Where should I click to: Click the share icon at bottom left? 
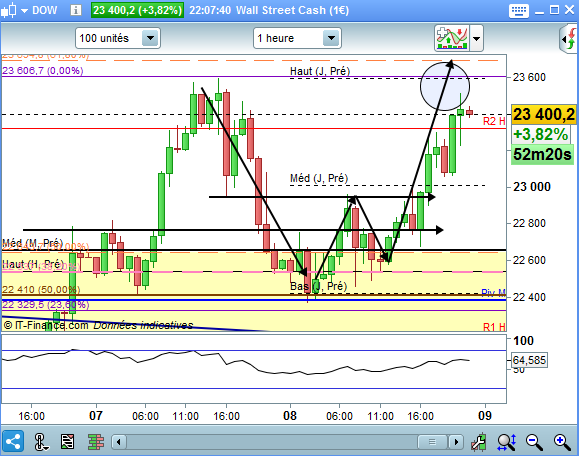[x=13, y=441]
